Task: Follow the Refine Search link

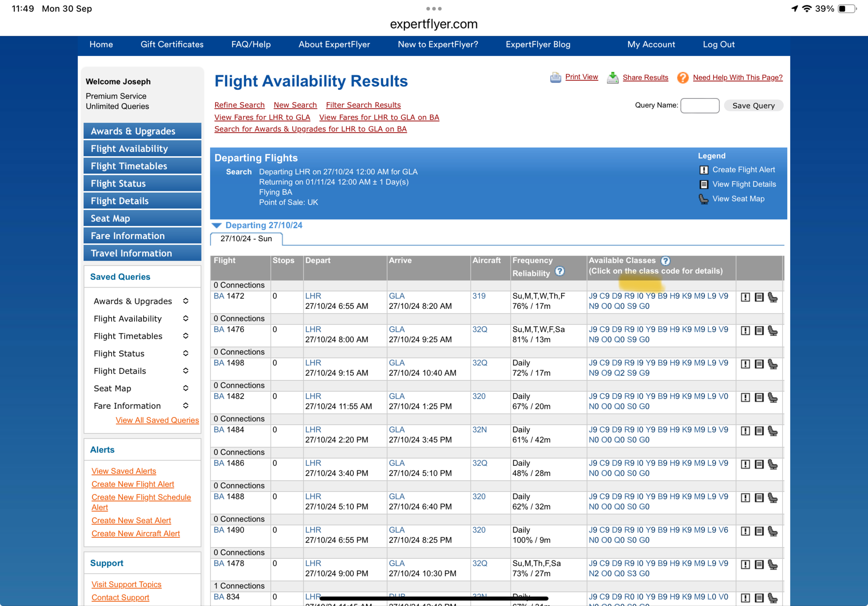Action: pos(239,105)
